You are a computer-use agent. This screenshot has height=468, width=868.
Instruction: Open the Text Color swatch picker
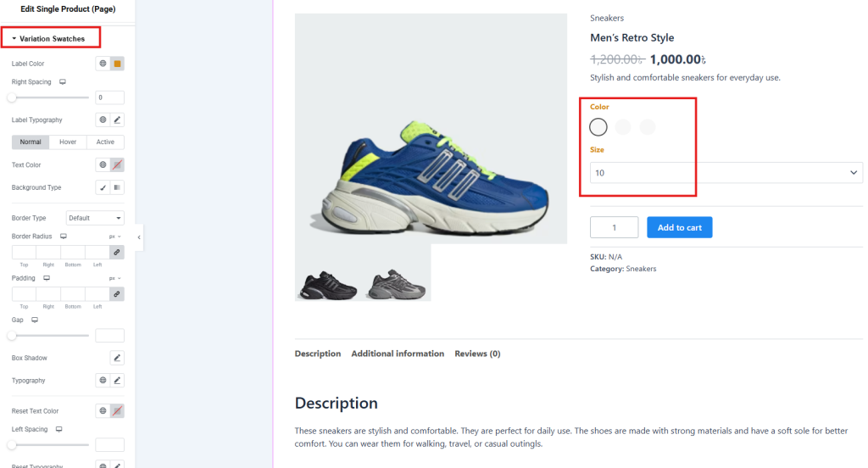point(117,165)
